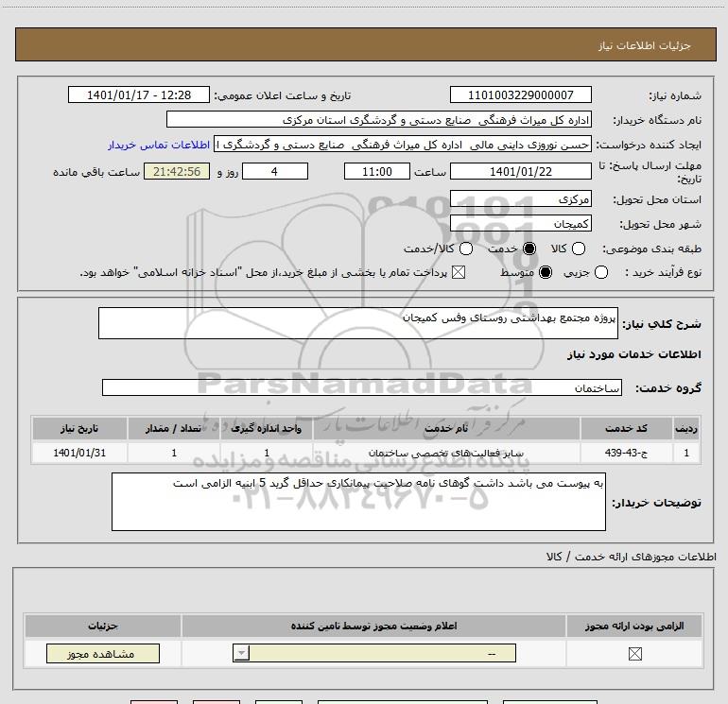Open the اعلام وضعیت مجوز dropdown arrow
The height and width of the screenshot is (704, 728).
coord(241,653)
